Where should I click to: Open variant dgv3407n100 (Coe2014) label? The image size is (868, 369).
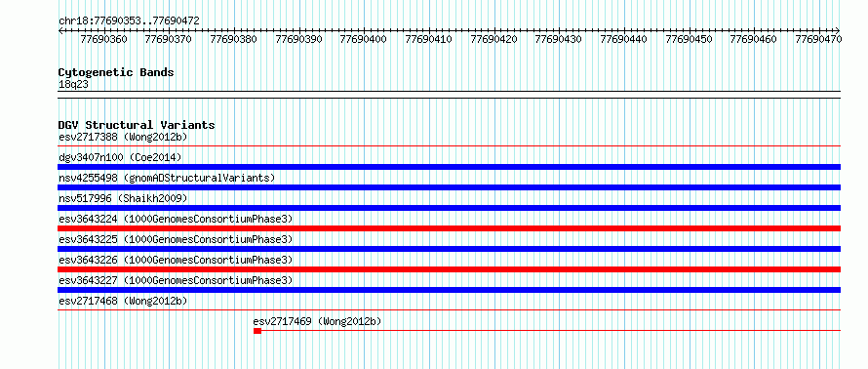point(120,157)
